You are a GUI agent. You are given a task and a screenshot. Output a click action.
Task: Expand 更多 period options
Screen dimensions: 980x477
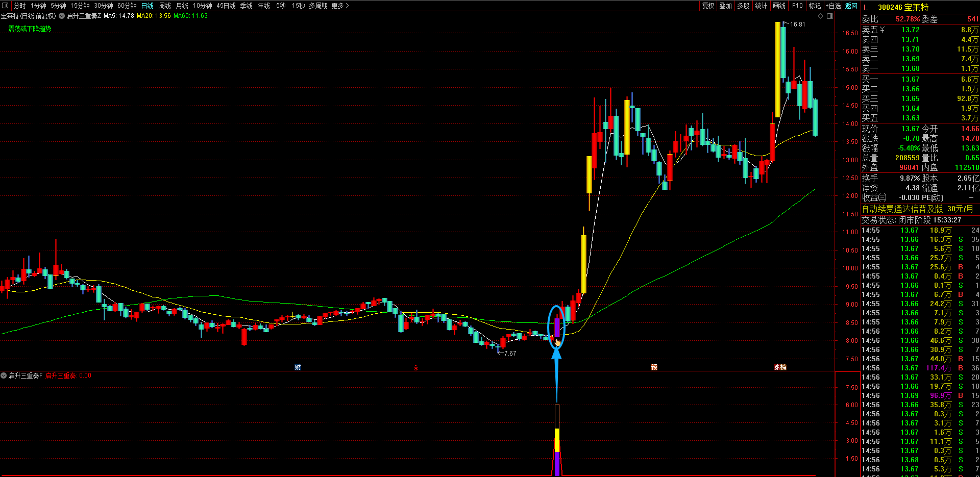click(x=340, y=6)
